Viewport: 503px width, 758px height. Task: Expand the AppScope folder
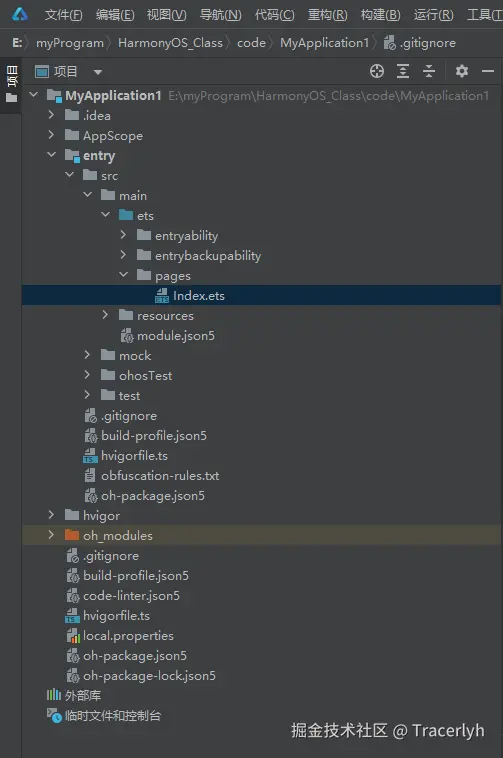pyautogui.click(x=51, y=135)
